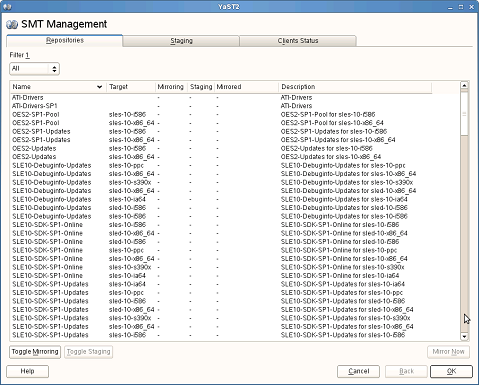The image size is (479, 385).
Task: Confirm with the OK button
Action: click(x=451, y=371)
